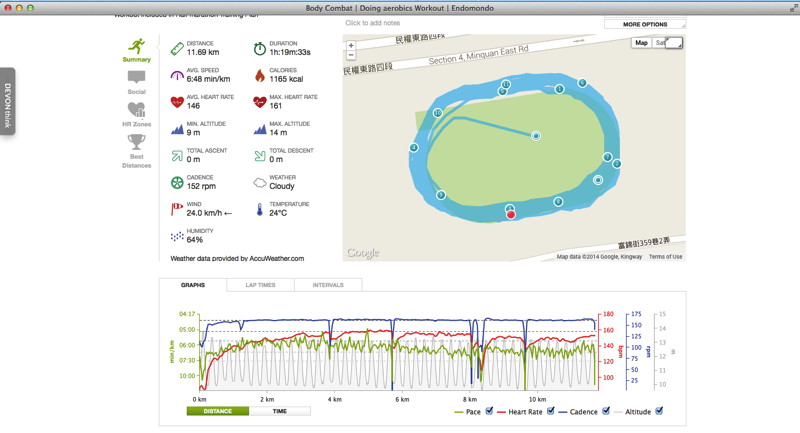Click kilometer marker 10 on the map
Screen dimensions: 800x433
(437, 113)
